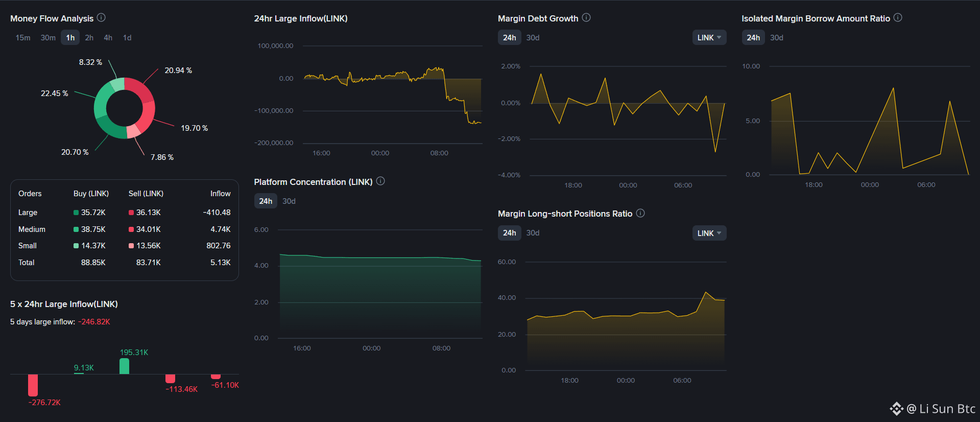Click the Large row label in orders table
The image size is (980, 422).
point(28,213)
